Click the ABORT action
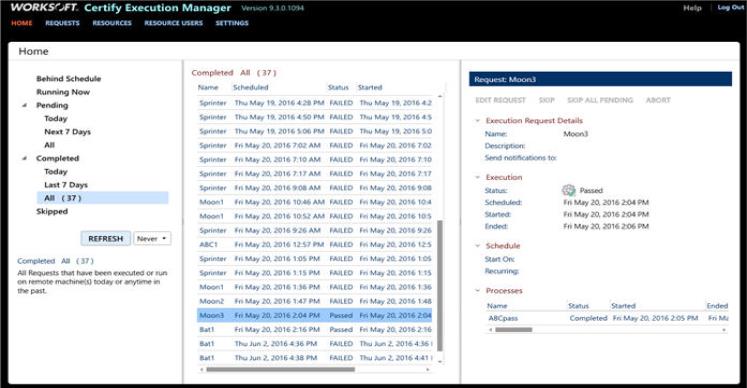This screenshot has height=388, width=747. pos(658,100)
